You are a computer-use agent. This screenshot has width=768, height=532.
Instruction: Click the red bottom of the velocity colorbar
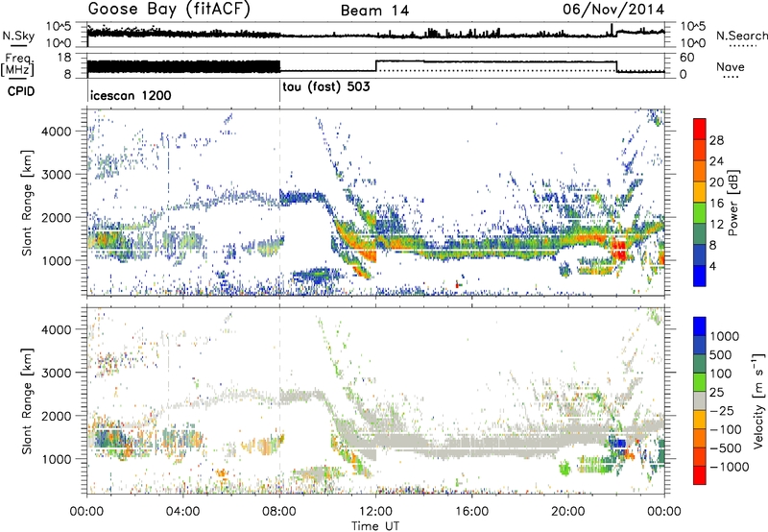coord(700,475)
